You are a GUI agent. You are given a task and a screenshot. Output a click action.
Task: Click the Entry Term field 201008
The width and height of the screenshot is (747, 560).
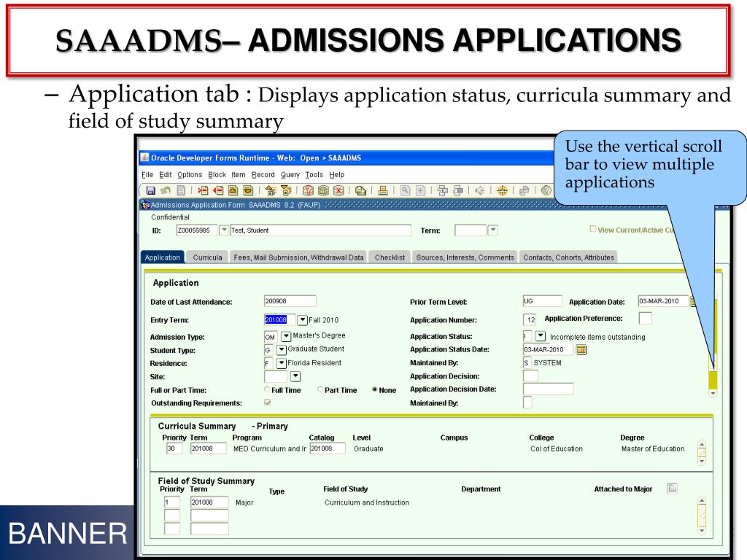click(279, 320)
